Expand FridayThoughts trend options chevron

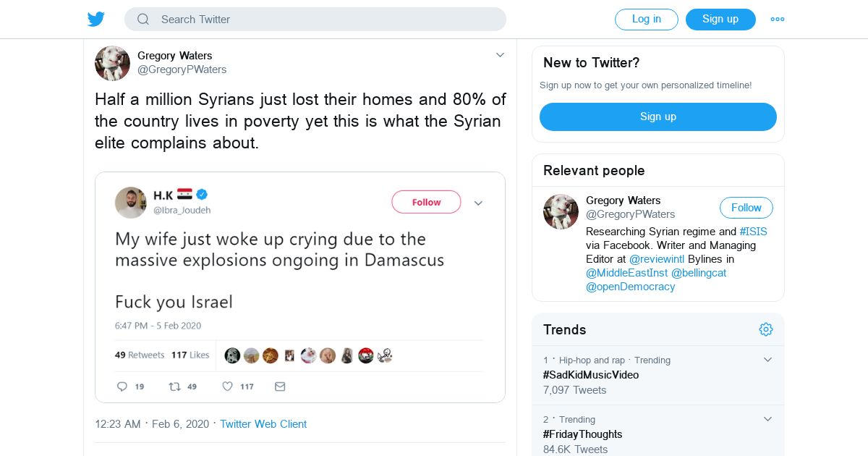click(x=768, y=419)
